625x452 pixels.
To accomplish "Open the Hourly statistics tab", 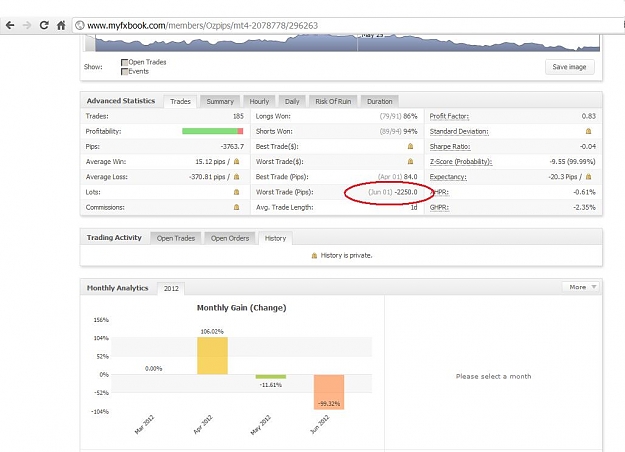I will (x=259, y=101).
